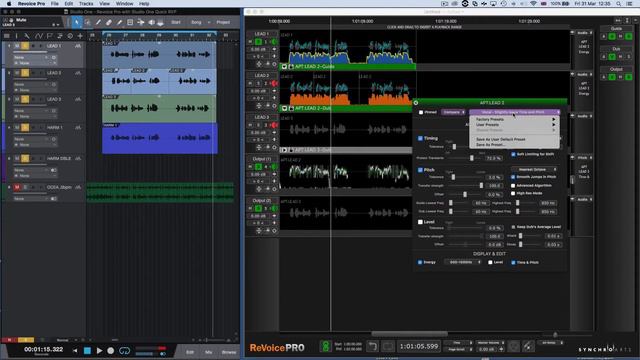Click the Project button in Studio One toolbar

223,22
